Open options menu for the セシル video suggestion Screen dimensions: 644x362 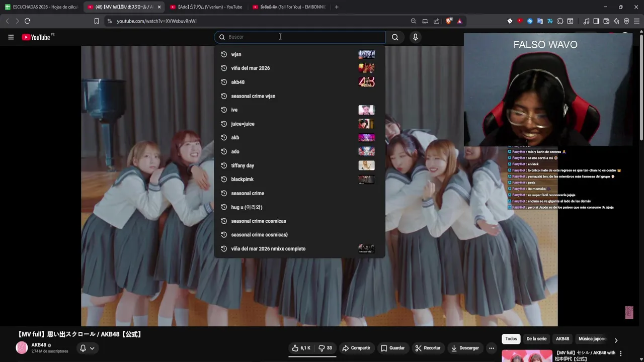[x=621, y=353]
